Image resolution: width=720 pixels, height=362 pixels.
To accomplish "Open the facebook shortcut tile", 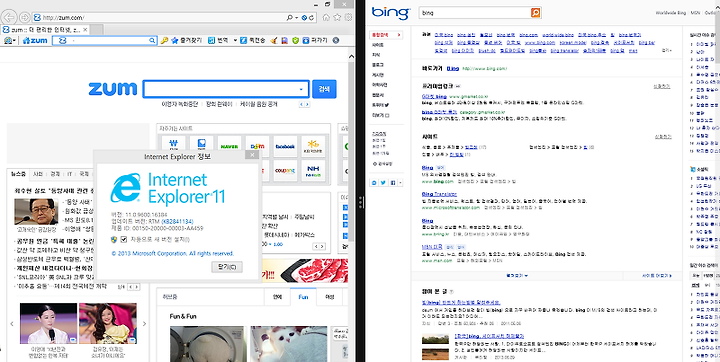I will click(285, 146).
